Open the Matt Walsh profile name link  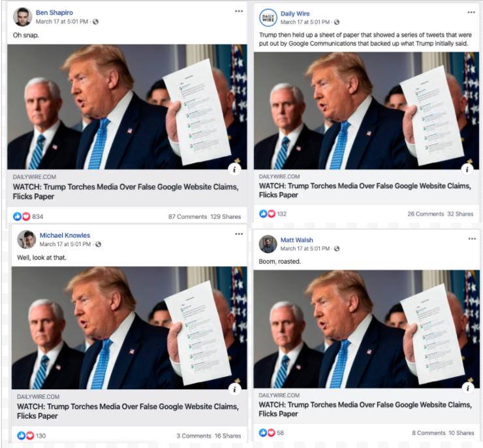296,240
